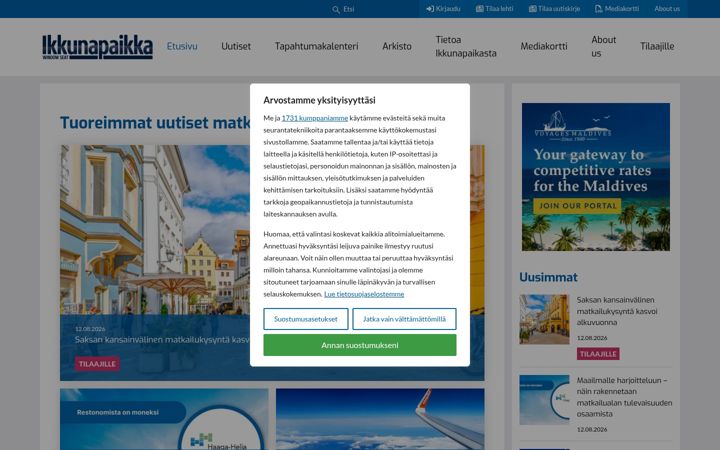The height and width of the screenshot is (450, 720).
Task: Open Tilaa lehti link in top bar
Action: pos(495,9)
